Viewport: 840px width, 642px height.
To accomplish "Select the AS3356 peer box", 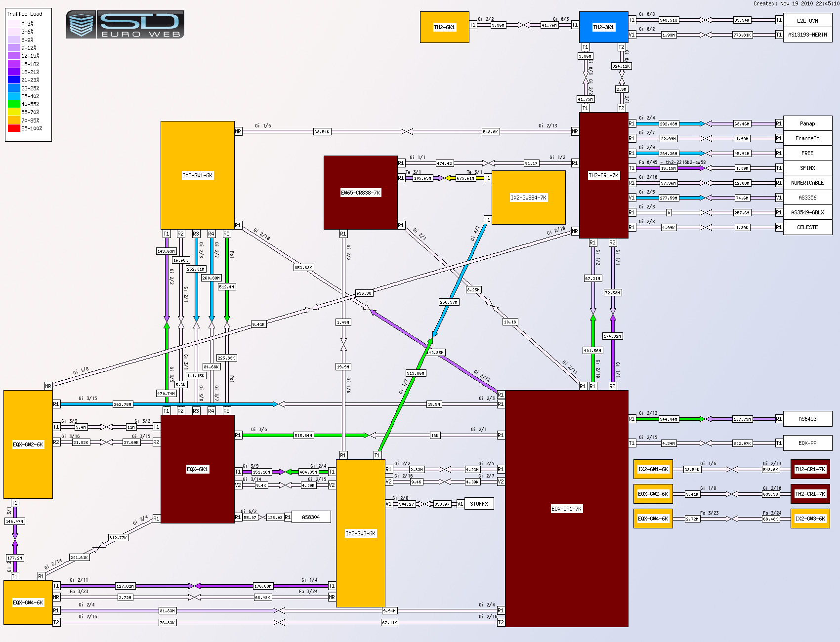I will [807, 198].
